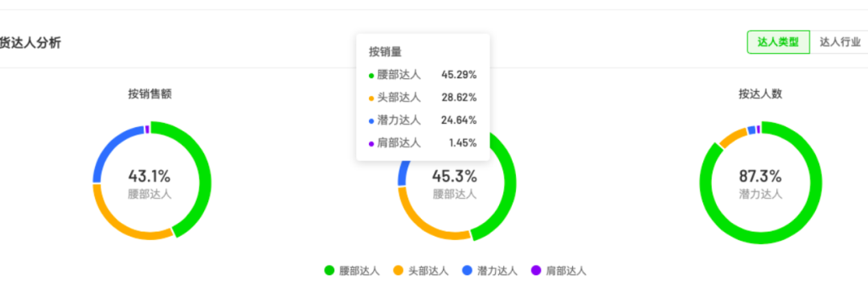Toggle the 潜力达人 legend item

click(x=489, y=270)
